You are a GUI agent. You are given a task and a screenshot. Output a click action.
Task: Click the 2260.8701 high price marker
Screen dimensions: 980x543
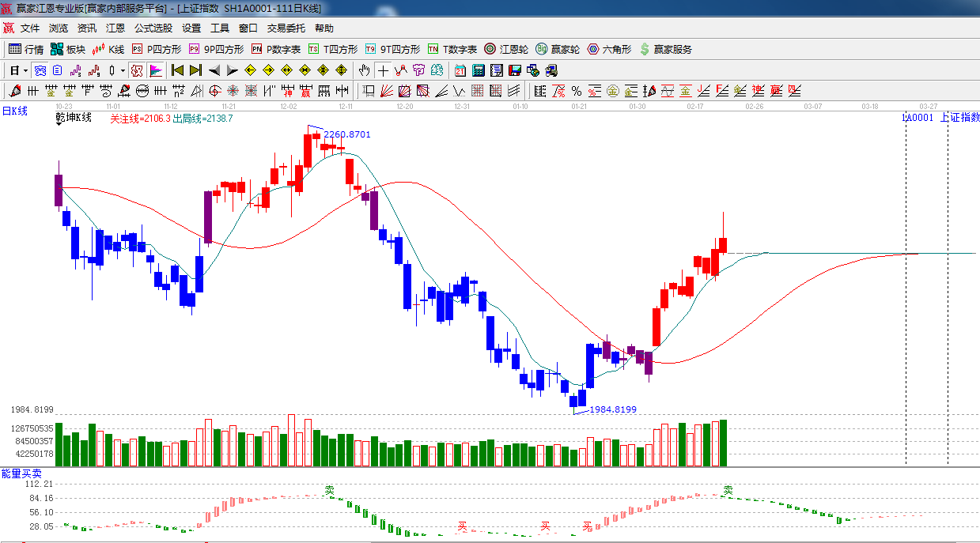coord(346,134)
